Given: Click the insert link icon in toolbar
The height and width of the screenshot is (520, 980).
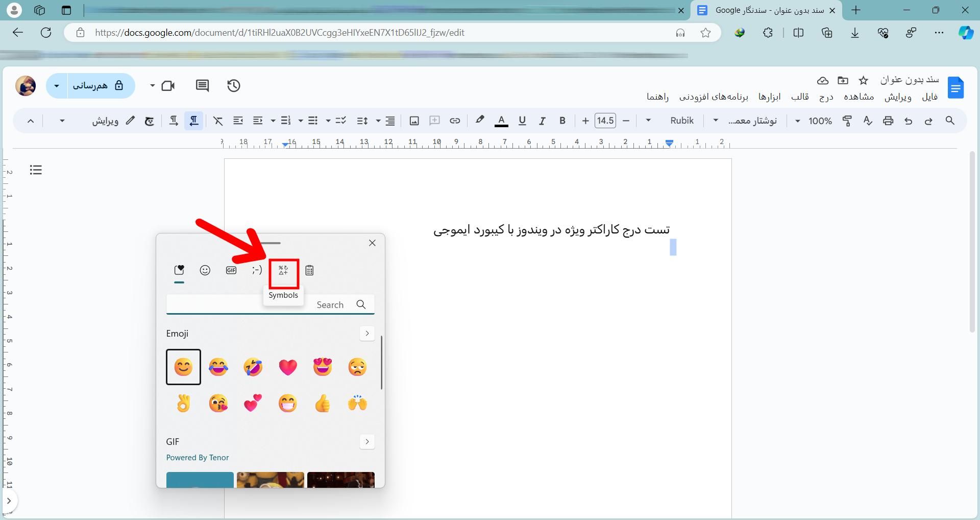Looking at the screenshot, I should click(x=455, y=121).
